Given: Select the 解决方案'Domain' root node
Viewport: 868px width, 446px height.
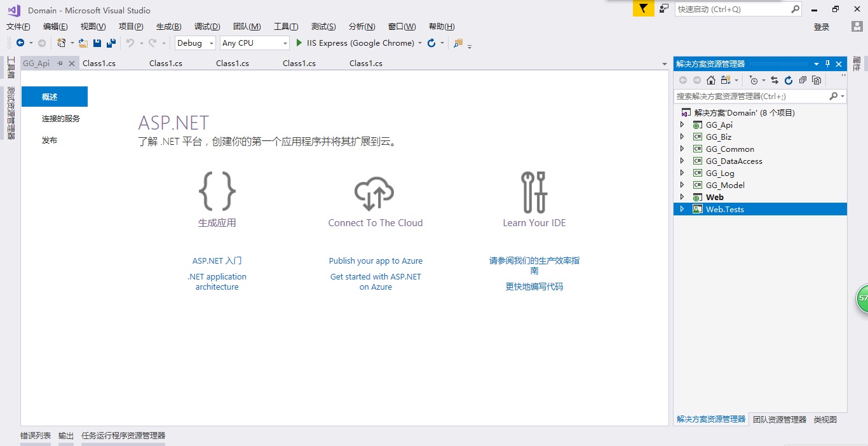Looking at the screenshot, I should pyautogui.click(x=744, y=112).
